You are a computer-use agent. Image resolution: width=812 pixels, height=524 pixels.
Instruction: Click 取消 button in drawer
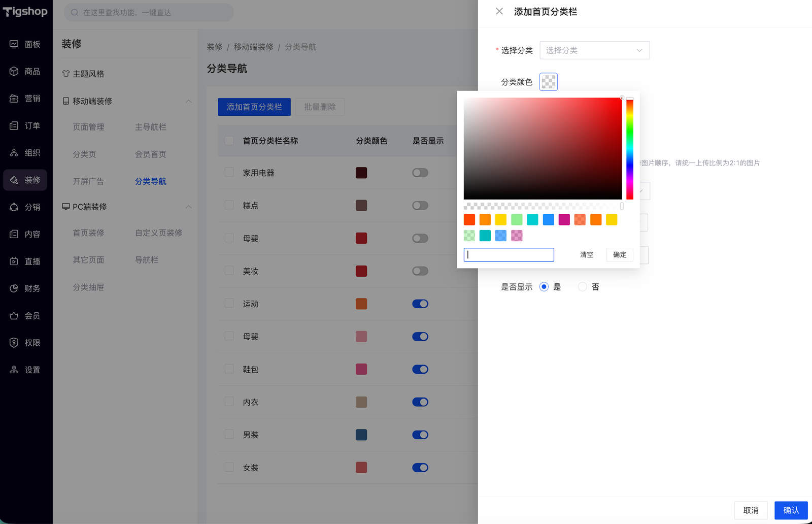pyautogui.click(x=751, y=510)
